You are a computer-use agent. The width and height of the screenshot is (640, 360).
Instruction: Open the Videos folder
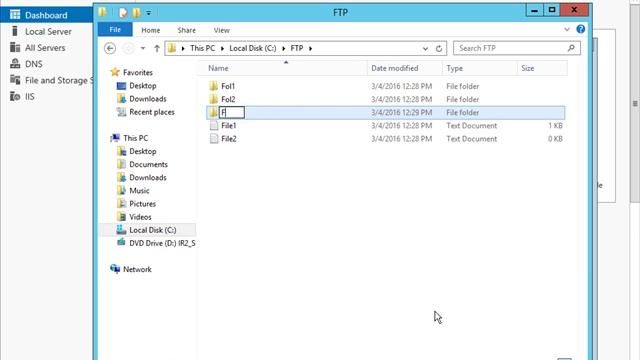[x=140, y=217]
